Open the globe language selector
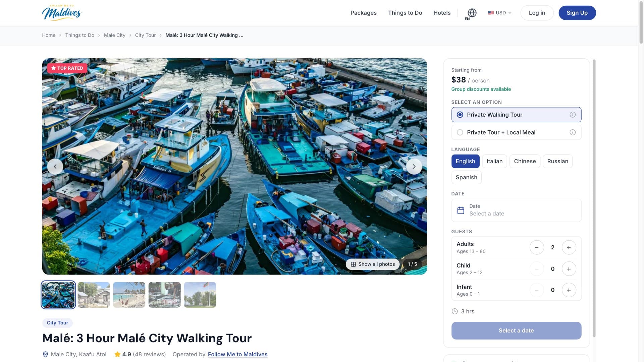Viewport: 644px width, 362px height. click(x=472, y=14)
